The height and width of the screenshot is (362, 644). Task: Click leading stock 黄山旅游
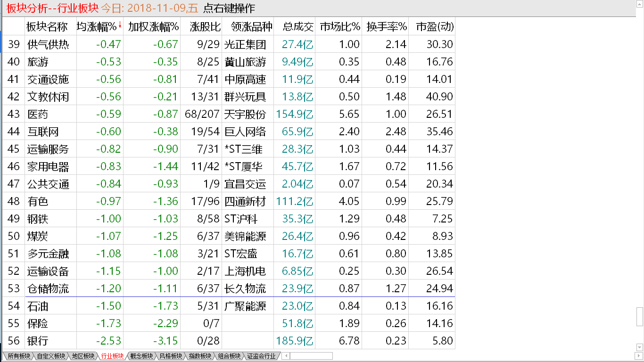(x=245, y=62)
